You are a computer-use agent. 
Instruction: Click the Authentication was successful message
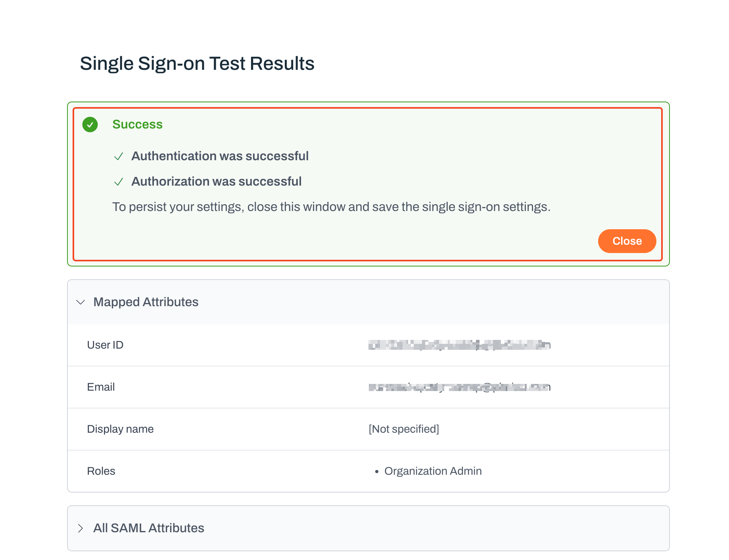[x=220, y=156]
